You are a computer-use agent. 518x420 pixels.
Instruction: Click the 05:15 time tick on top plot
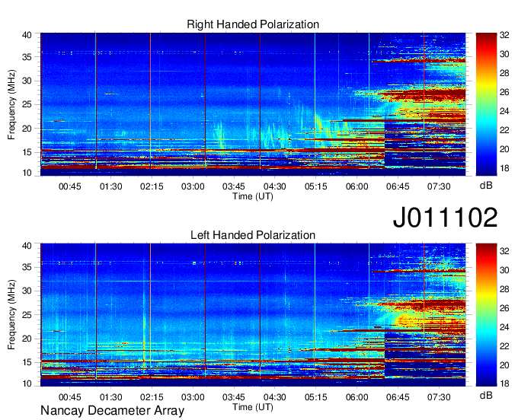coord(316,186)
